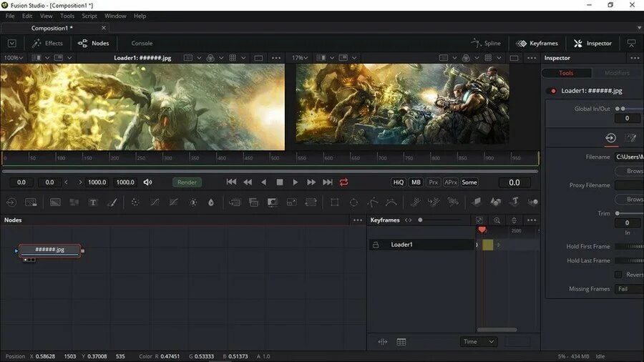Image resolution: width=644 pixels, height=362 pixels.
Task: Open Some render selection dropdown
Action: (x=469, y=182)
